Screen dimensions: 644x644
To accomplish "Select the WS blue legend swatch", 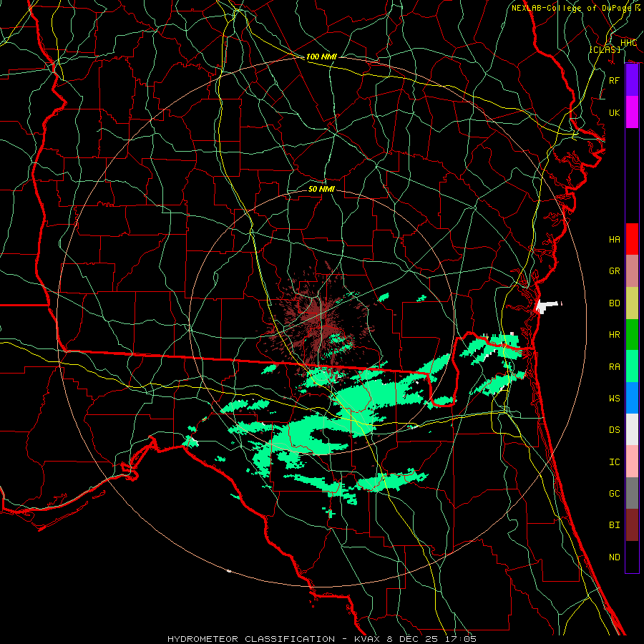I will tap(632, 398).
